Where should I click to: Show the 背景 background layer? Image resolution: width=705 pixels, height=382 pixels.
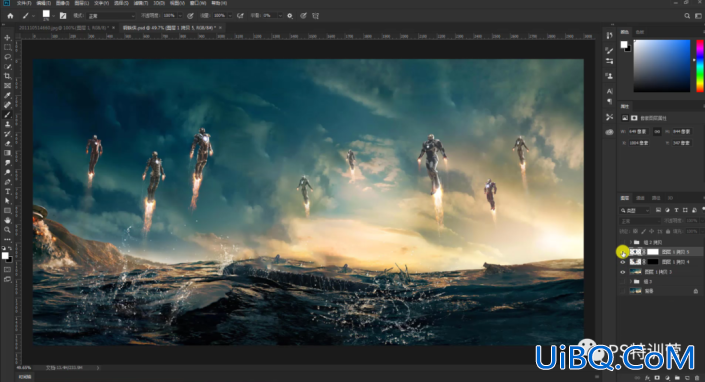[623, 291]
